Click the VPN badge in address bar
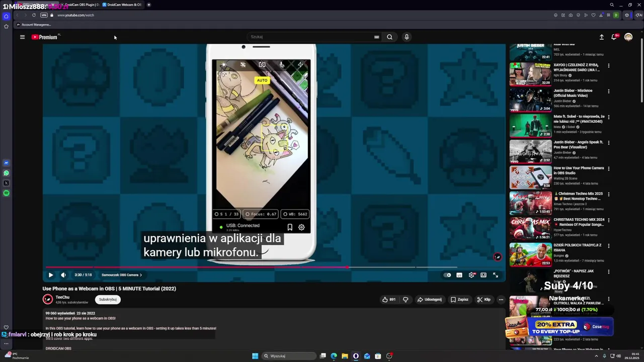This screenshot has width=644, height=362. click(x=44, y=15)
